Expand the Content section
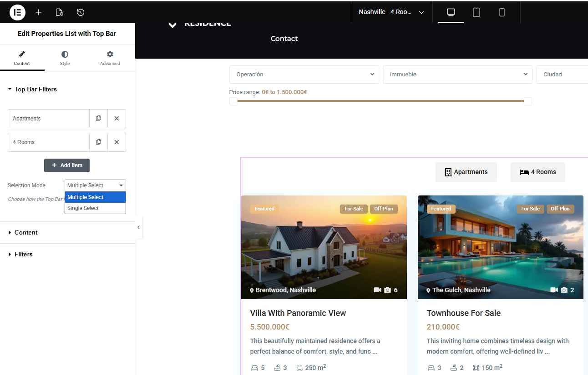Image resolution: width=588 pixels, height=375 pixels. coord(26,232)
